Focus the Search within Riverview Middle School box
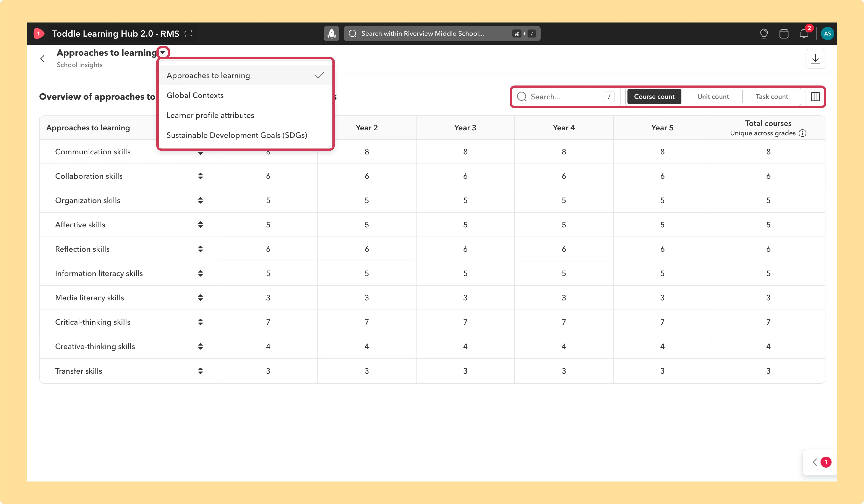This screenshot has height=504, width=864. click(442, 34)
